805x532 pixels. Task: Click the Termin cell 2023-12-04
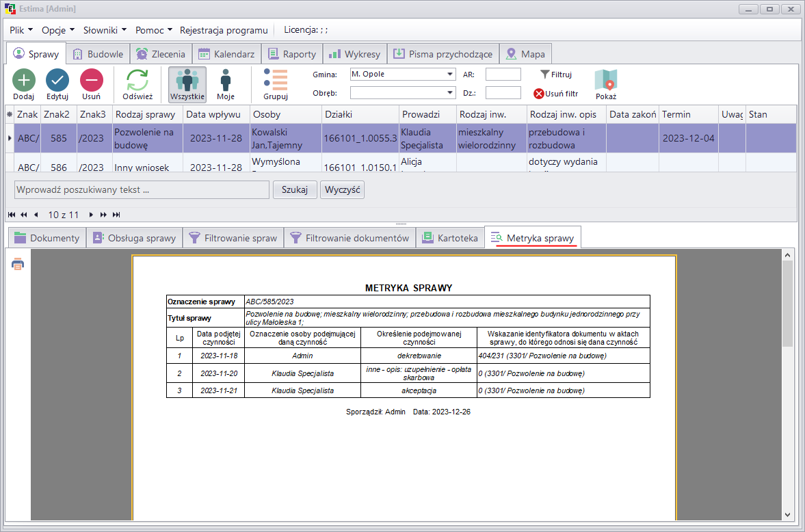(689, 138)
